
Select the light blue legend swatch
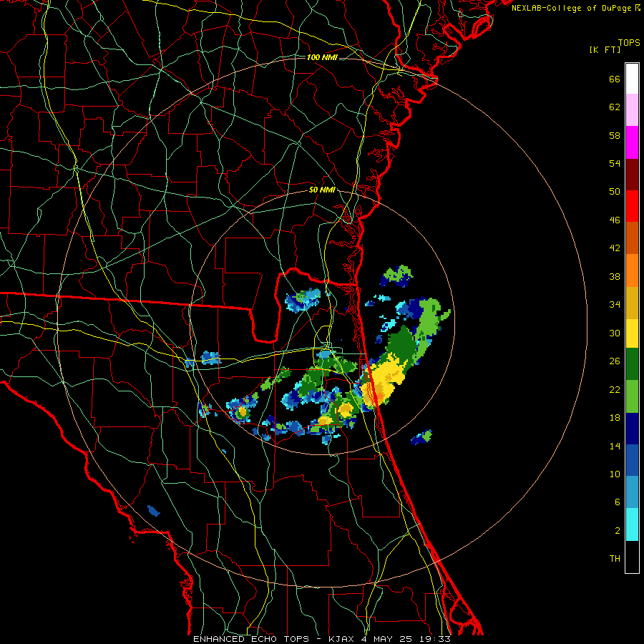point(632,492)
